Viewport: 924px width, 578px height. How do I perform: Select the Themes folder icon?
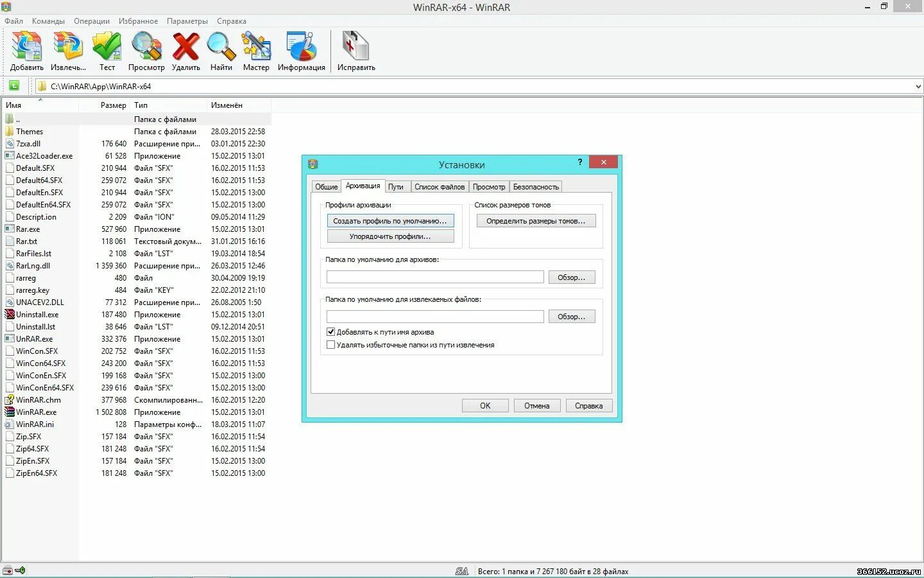click(9, 131)
